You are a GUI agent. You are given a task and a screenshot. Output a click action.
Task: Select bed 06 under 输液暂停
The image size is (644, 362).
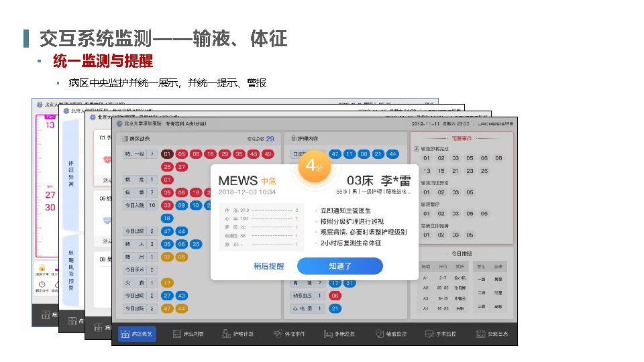(x=484, y=213)
